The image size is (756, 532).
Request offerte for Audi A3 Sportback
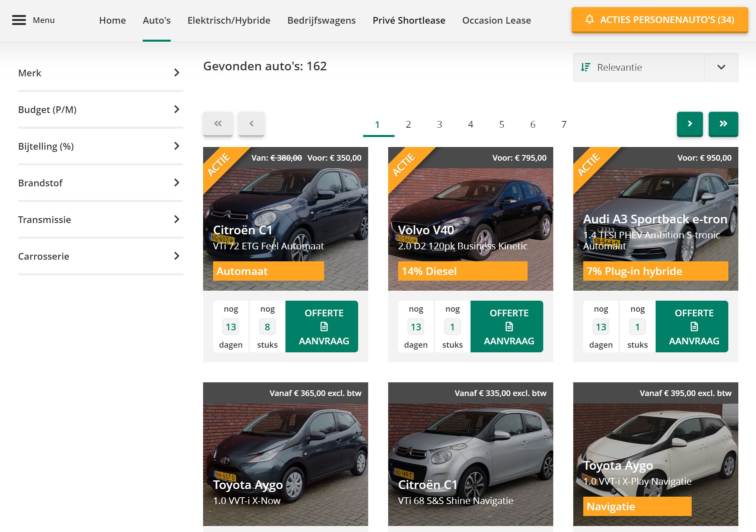pos(692,327)
